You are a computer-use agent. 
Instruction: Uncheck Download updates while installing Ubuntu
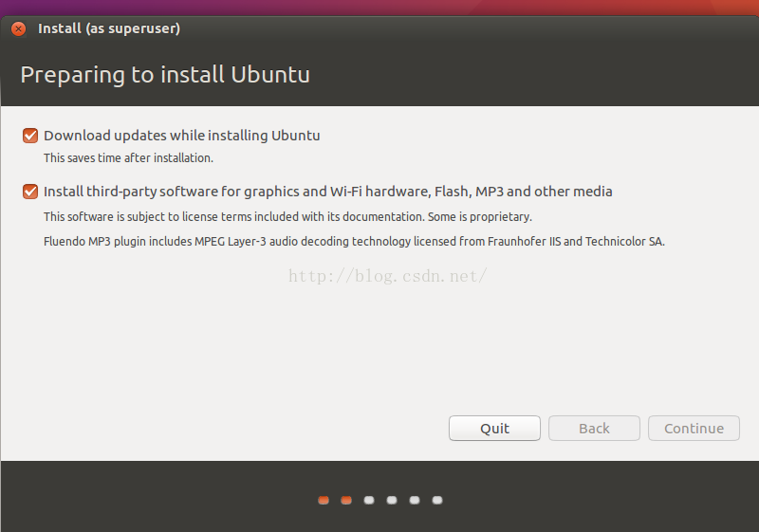tap(30, 136)
